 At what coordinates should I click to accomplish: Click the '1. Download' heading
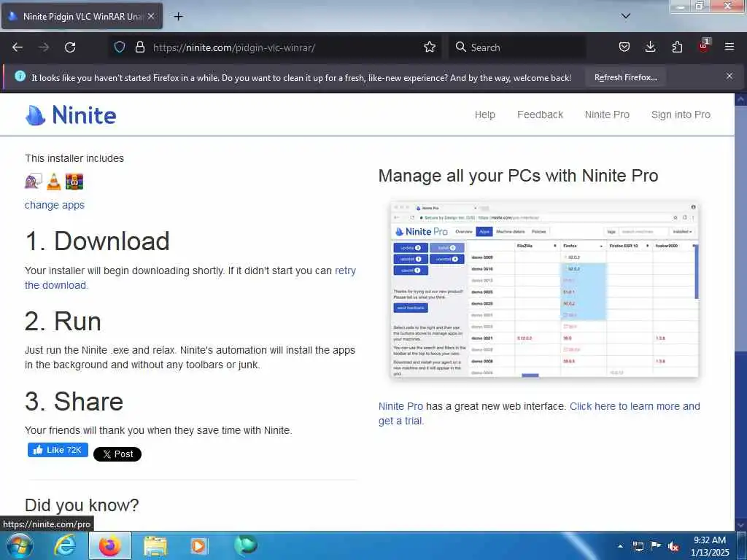[x=97, y=241]
